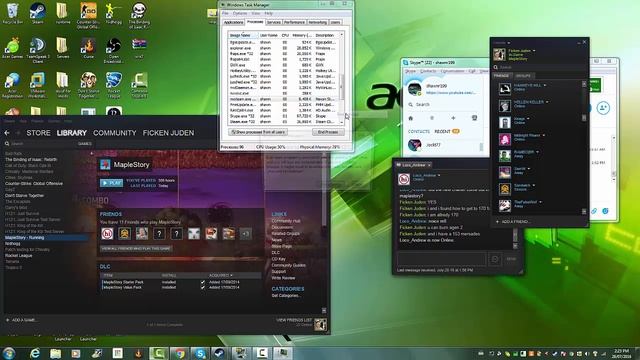The width and height of the screenshot is (640, 360).
Task: Click the MapleStory PLAY button
Action: (111, 183)
